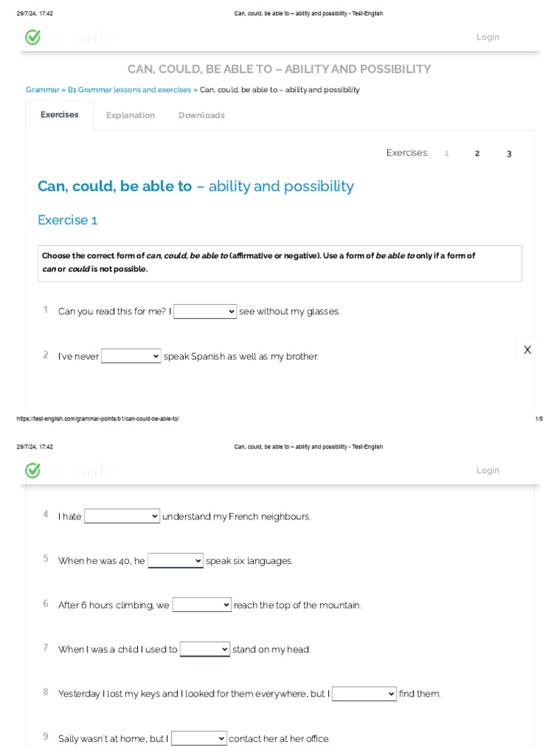The image size is (560, 747).
Task: Select the dropdown in question 5 about six languages
Action: (x=176, y=561)
